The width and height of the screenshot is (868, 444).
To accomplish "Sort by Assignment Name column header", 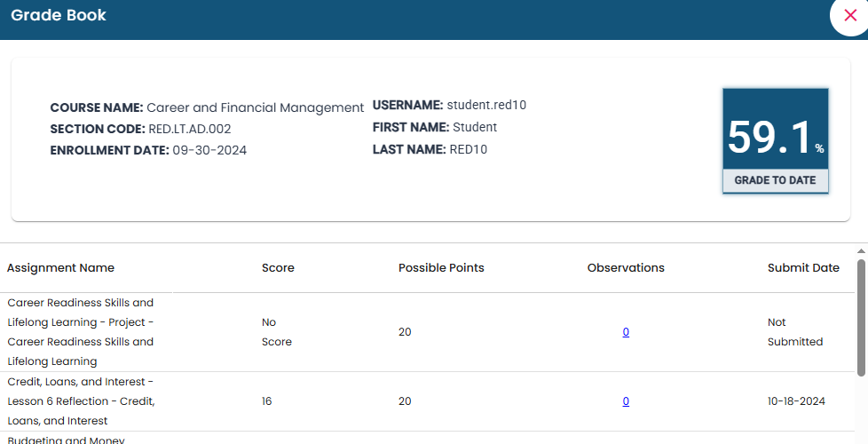I will click(x=60, y=268).
